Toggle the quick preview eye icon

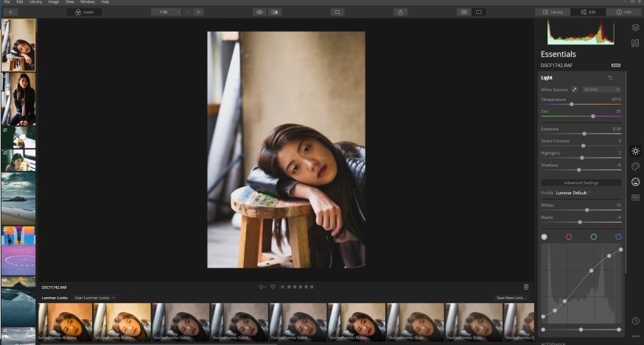[x=259, y=12]
